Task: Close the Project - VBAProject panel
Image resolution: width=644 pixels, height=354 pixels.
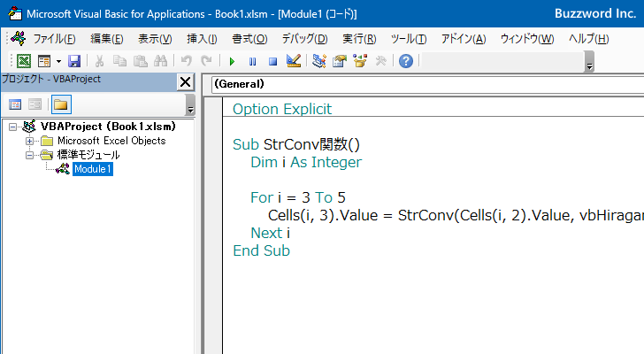Action: click(x=185, y=82)
